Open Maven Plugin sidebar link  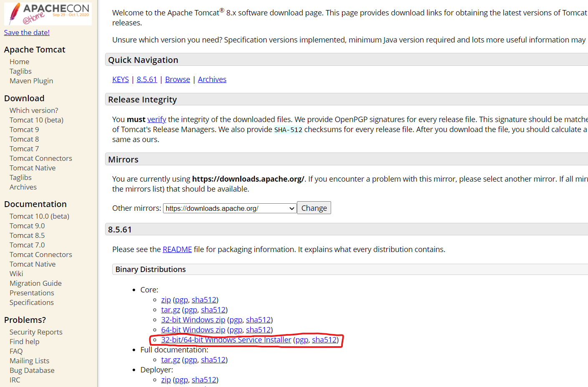31,81
